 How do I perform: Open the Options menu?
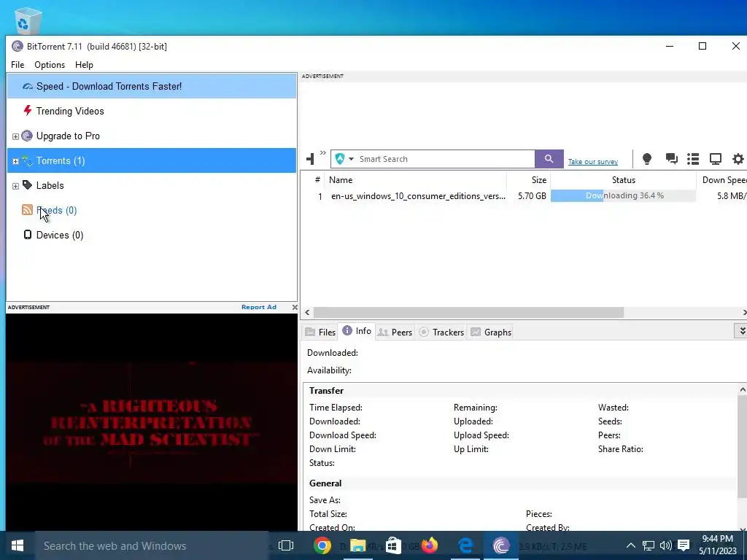pyautogui.click(x=50, y=65)
